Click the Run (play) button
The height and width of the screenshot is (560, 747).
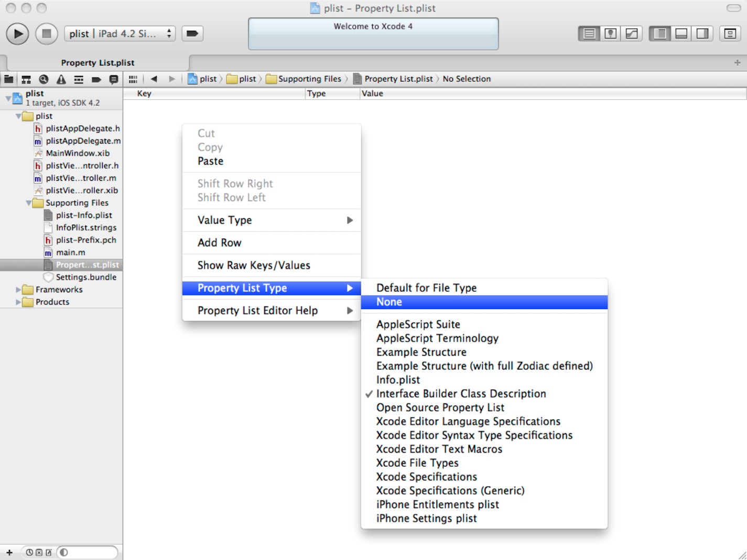click(x=17, y=34)
